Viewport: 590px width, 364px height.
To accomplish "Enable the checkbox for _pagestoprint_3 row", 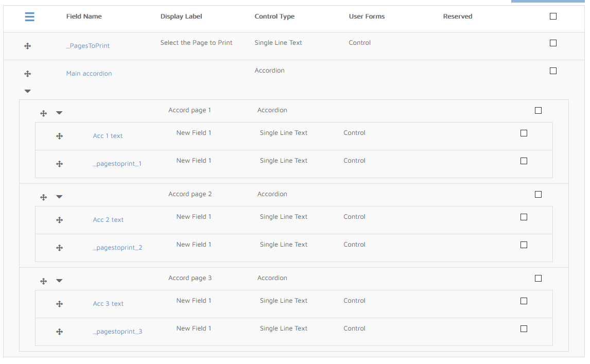I will click(524, 329).
